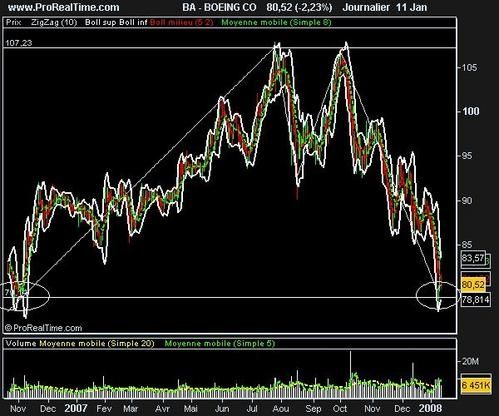The height and width of the screenshot is (416, 499).
Task: Click the 85 price axis value
Action: coord(467,245)
